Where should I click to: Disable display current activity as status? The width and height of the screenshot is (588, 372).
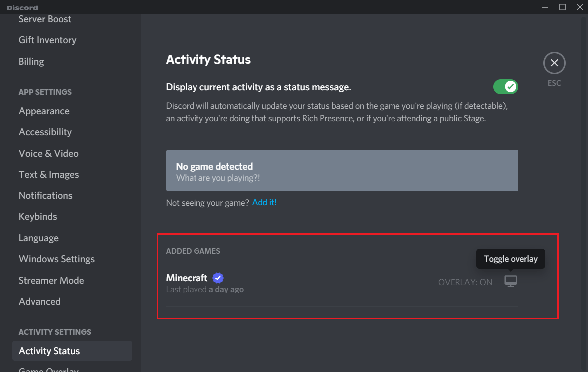(x=505, y=86)
